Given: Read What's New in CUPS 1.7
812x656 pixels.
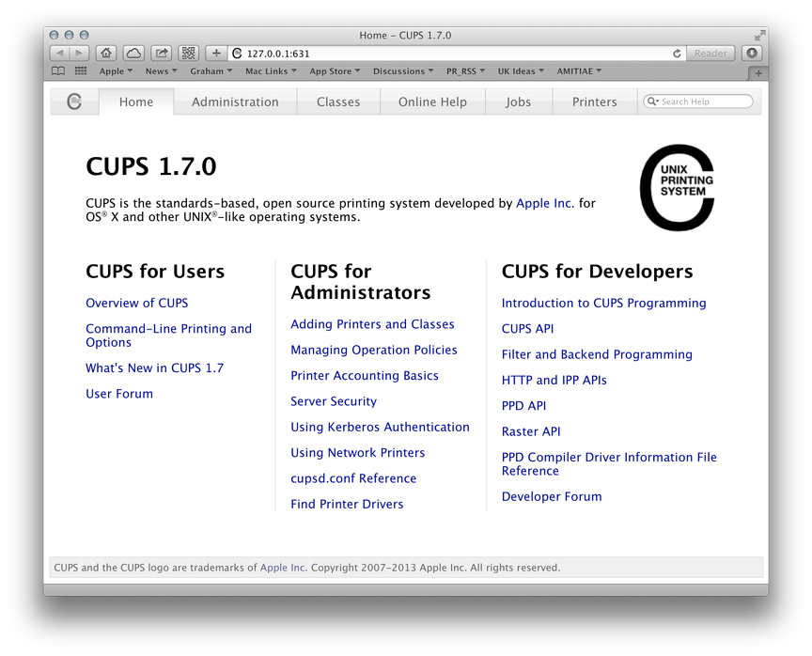Looking at the screenshot, I should [154, 368].
